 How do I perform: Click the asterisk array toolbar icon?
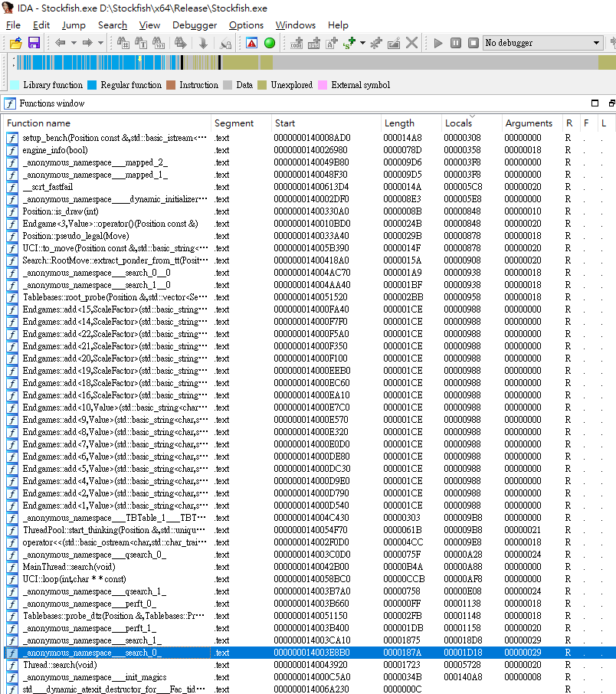[x=376, y=43]
